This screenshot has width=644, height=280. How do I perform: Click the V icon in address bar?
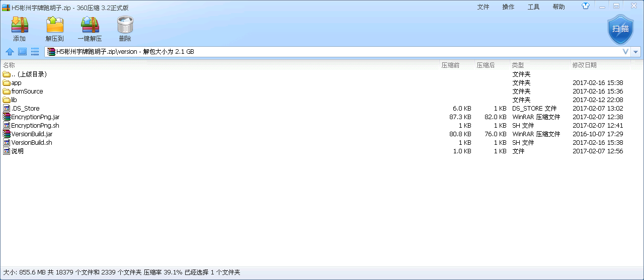click(625, 52)
